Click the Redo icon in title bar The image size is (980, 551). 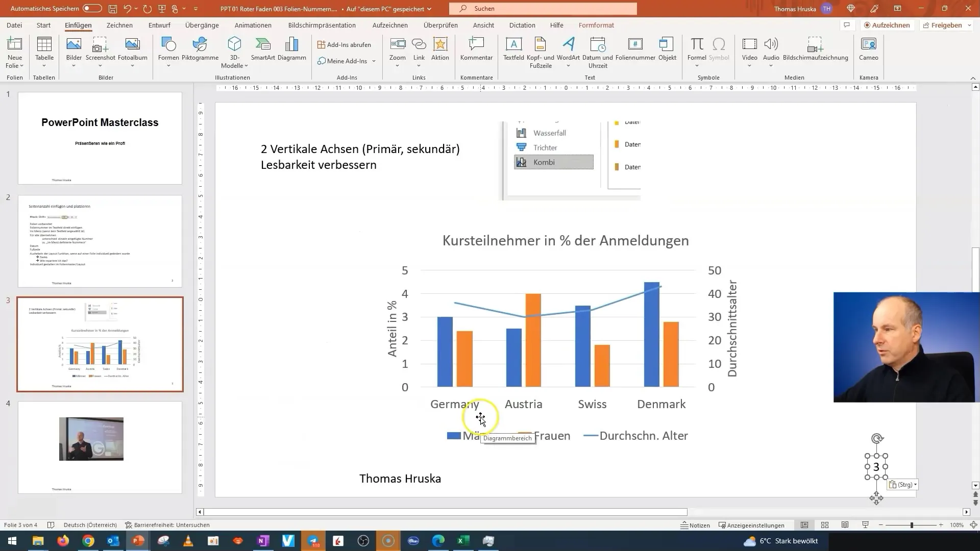pyautogui.click(x=148, y=9)
